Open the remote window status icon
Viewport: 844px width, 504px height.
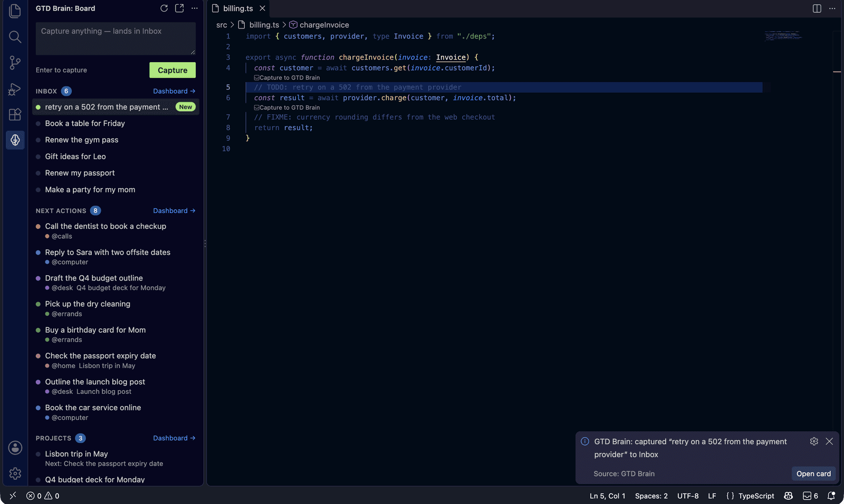pos(13,496)
